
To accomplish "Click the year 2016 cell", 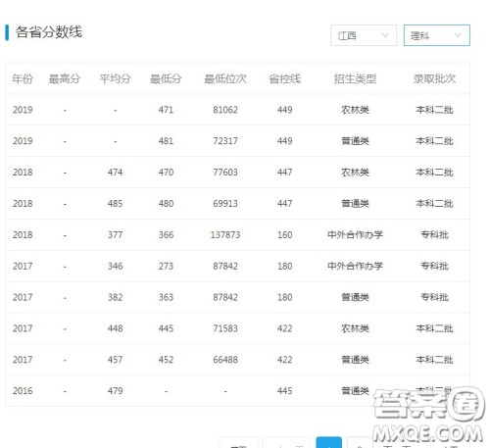I will [23, 391].
